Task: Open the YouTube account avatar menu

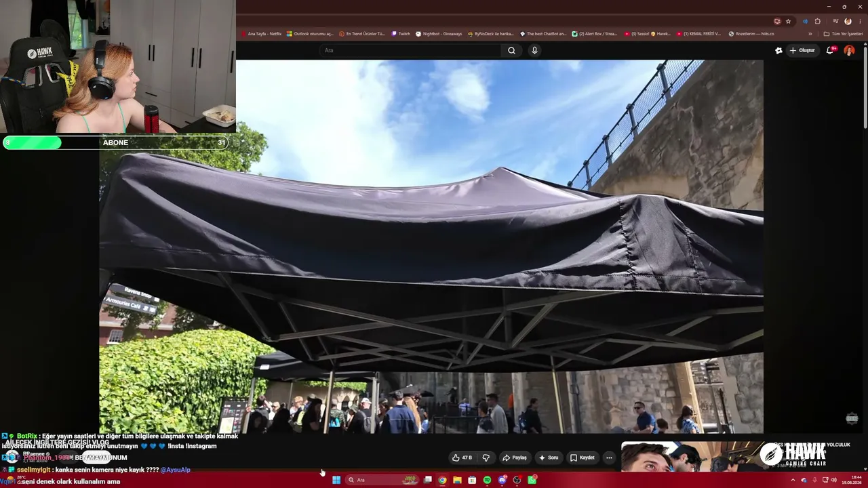Action: pyautogui.click(x=849, y=50)
